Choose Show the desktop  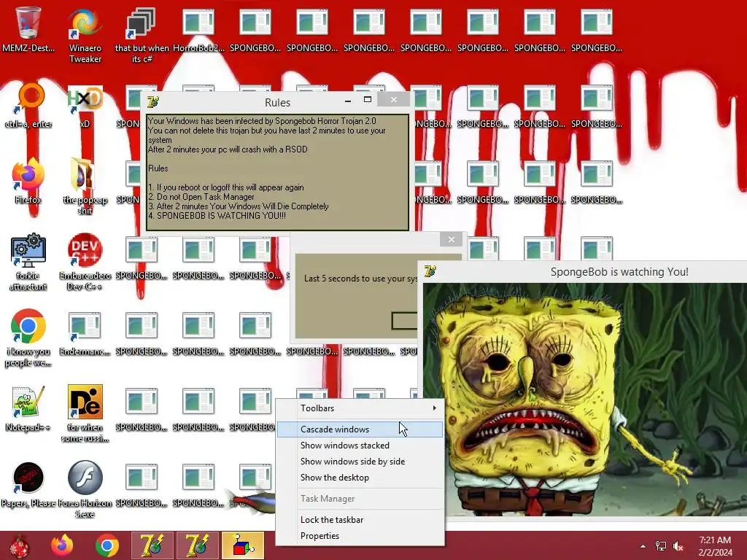[x=360, y=478]
